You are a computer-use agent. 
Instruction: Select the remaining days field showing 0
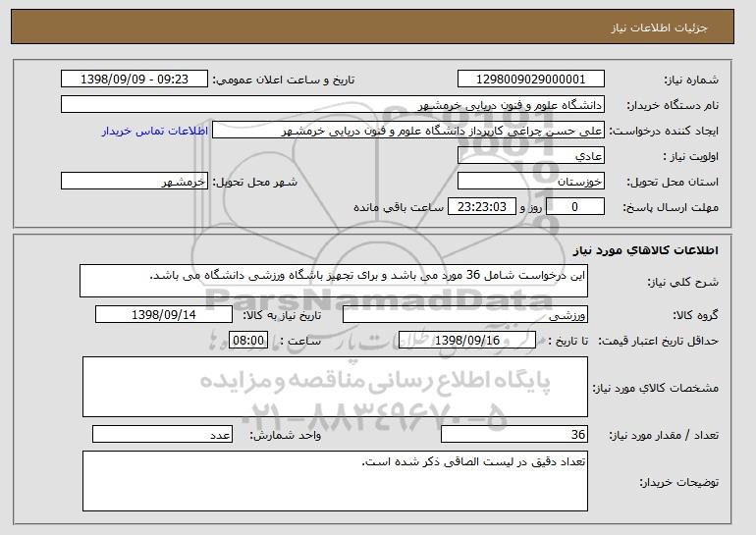pos(575,207)
